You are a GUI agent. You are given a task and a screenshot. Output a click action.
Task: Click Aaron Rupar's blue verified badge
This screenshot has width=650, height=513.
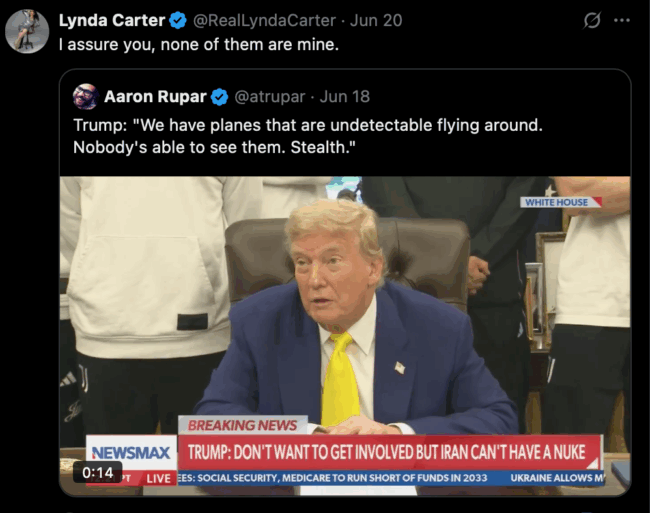219,97
